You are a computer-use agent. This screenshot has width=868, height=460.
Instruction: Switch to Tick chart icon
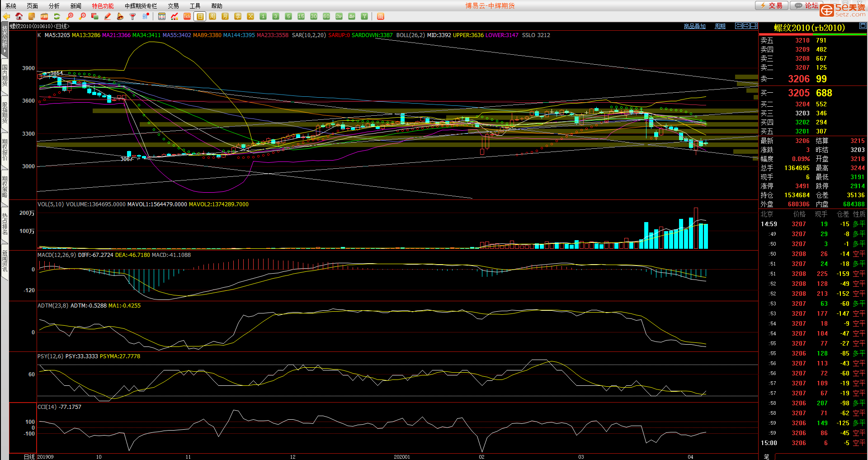(x=187, y=16)
